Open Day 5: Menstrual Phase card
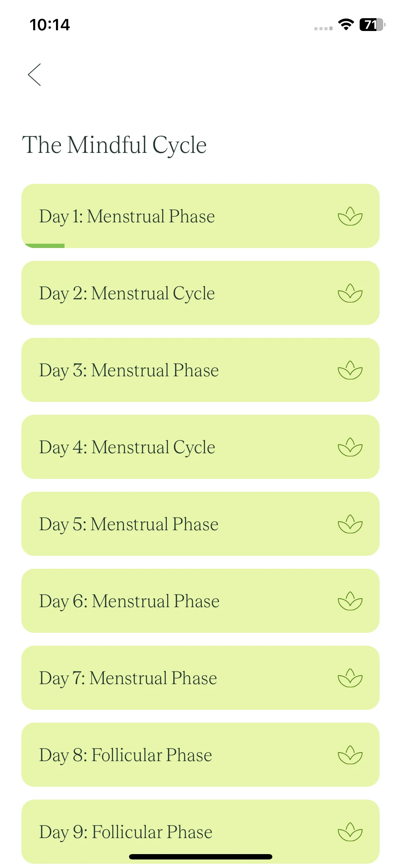Image resolution: width=401 pixels, height=868 pixels. [200, 524]
